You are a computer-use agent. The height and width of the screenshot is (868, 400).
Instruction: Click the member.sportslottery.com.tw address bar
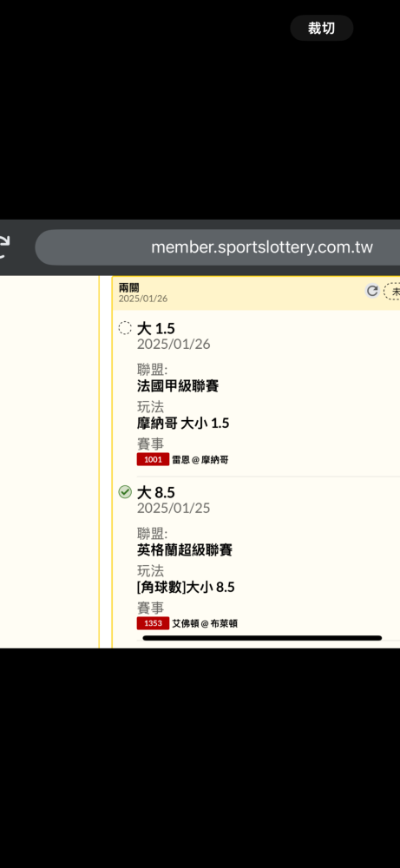[218, 247]
